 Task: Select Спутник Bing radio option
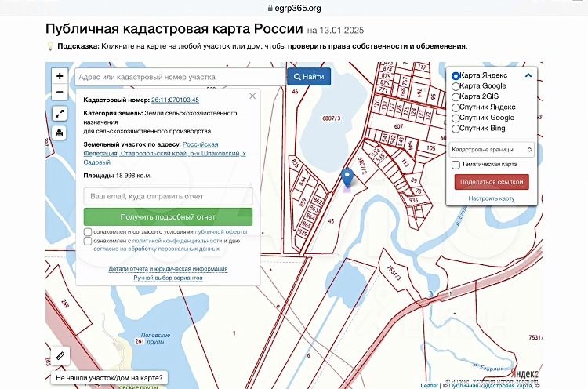tap(456, 129)
